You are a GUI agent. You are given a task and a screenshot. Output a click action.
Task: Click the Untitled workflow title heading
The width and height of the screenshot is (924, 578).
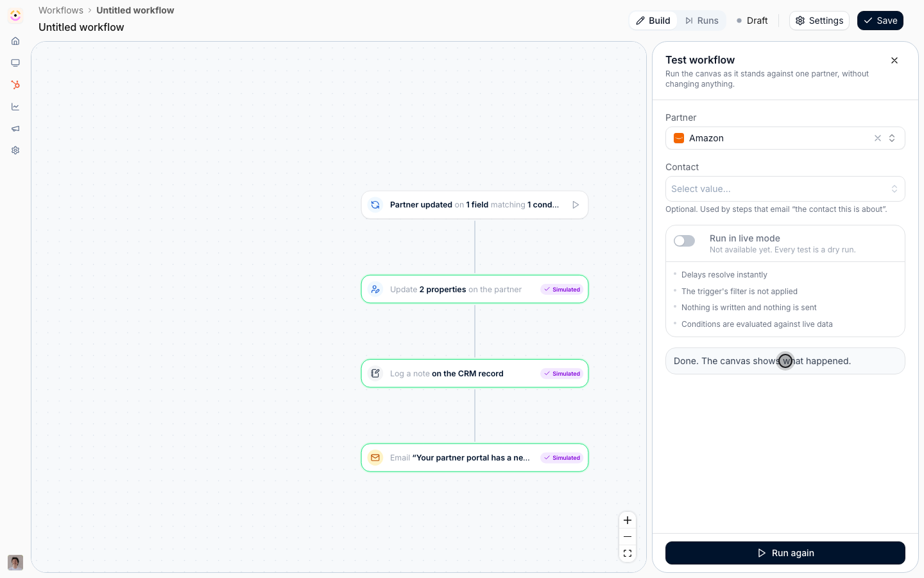[x=81, y=27]
